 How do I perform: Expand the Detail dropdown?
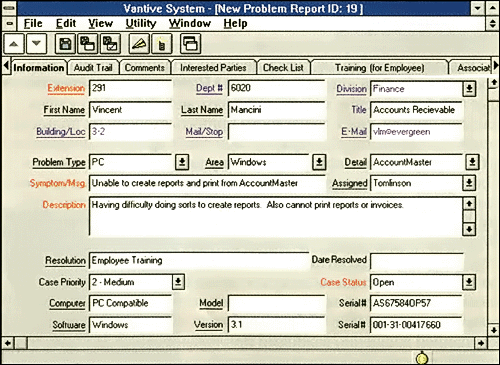[472, 162]
